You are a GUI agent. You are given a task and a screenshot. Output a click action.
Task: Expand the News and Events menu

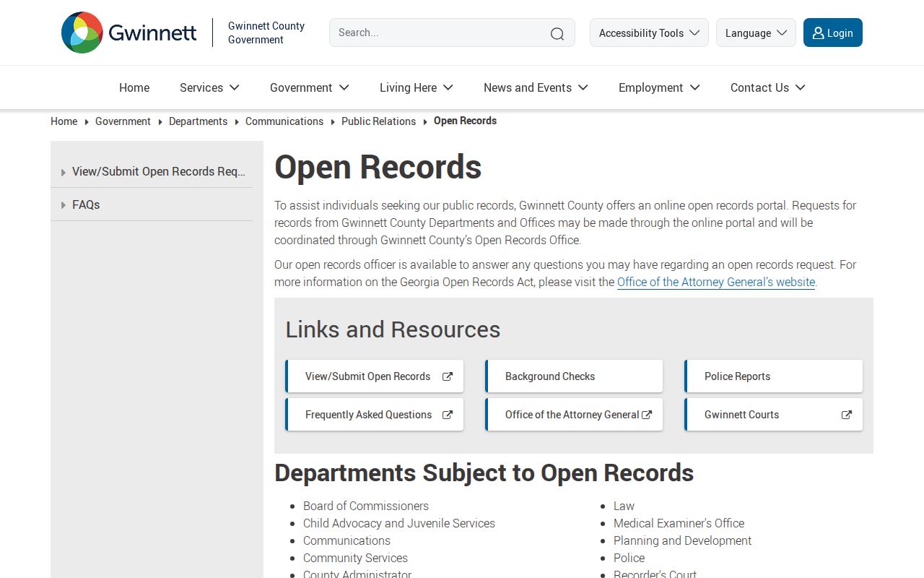coord(536,87)
